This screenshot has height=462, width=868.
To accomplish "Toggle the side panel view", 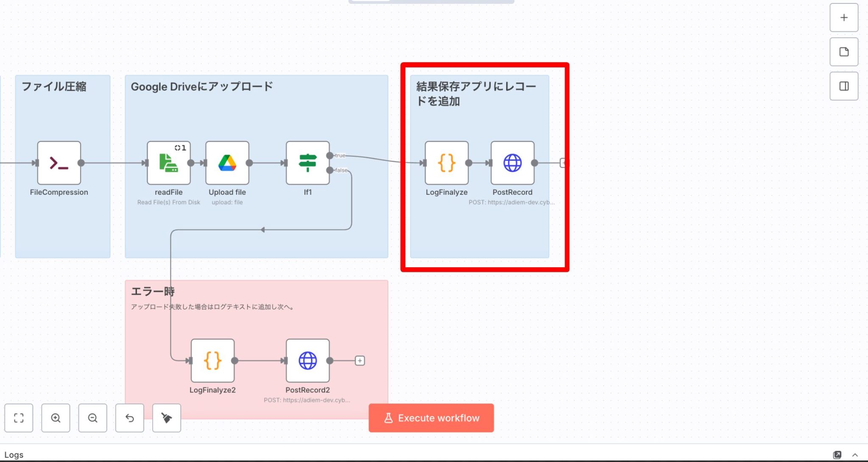I will coord(844,86).
